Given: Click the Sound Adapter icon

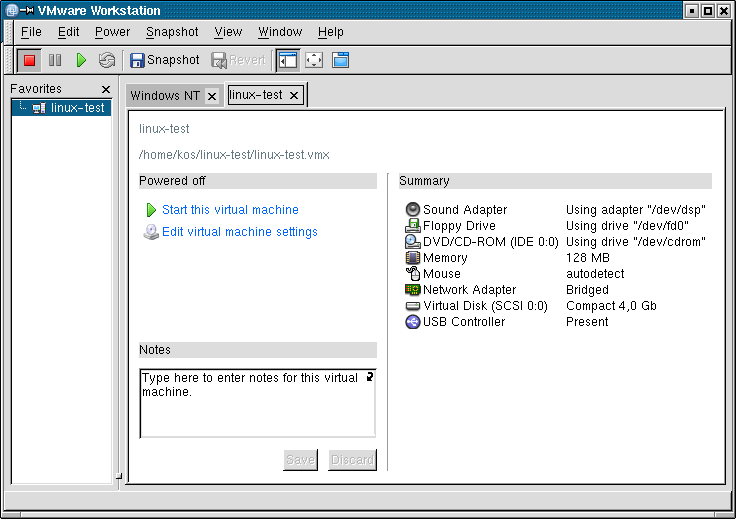Looking at the screenshot, I should [413, 209].
